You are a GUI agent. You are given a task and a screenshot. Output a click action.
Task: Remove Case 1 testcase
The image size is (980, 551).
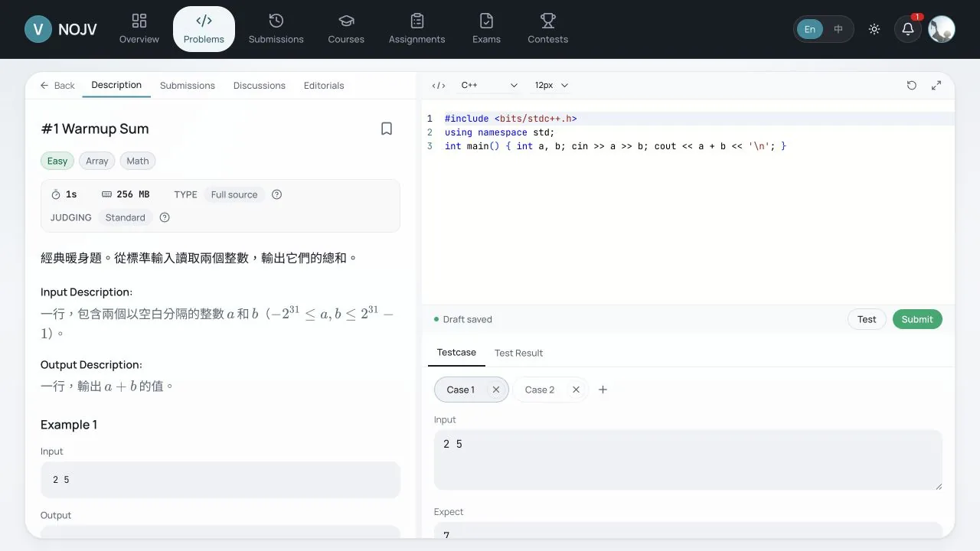496,390
